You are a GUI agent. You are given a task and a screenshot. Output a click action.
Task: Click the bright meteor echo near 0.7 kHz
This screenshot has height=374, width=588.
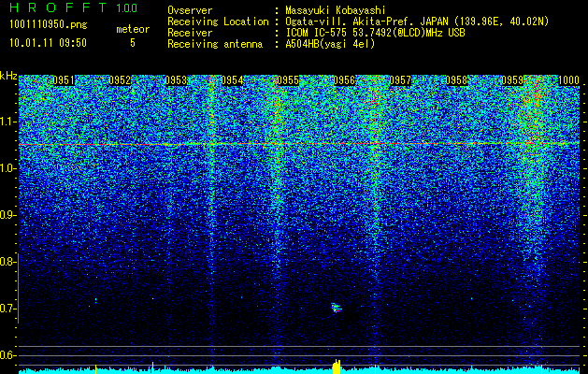[x=337, y=308]
